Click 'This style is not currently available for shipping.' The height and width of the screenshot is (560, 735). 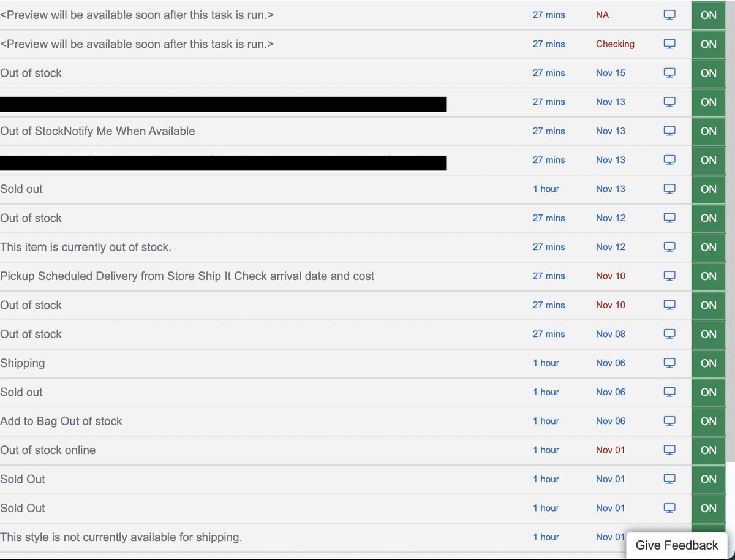point(121,537)
